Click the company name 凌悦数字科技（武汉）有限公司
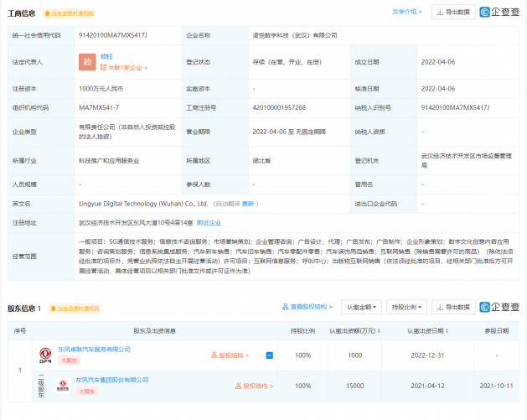This screenshot has width=527, height=420. (x=295, y=35)
